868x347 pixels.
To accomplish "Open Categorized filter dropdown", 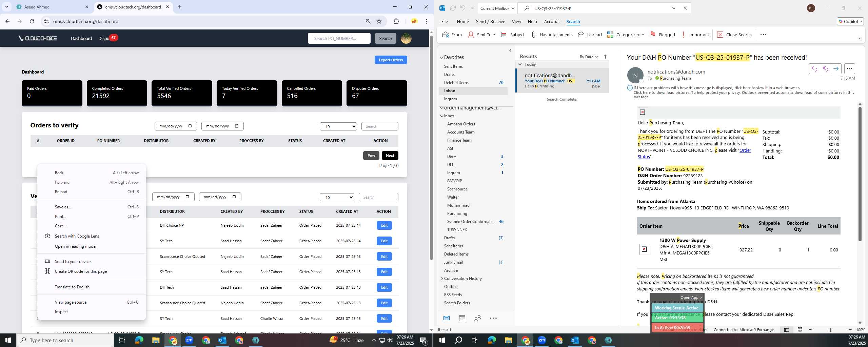I will [x=626, y=35].
